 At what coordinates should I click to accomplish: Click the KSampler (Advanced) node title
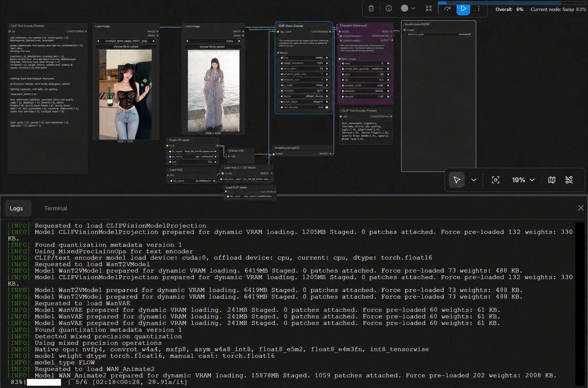(353, 26)
